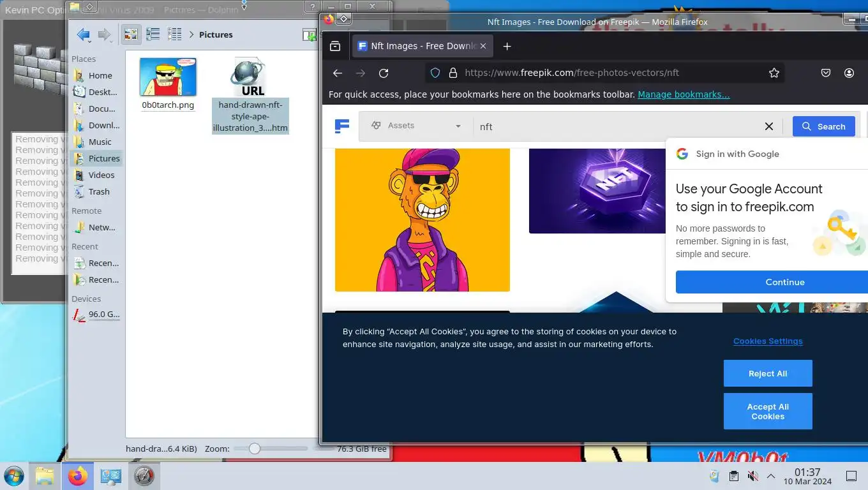This screenshot has width=868, height=490.
Task: Click the round gauge taskbar icon
Action: [144, 476]
